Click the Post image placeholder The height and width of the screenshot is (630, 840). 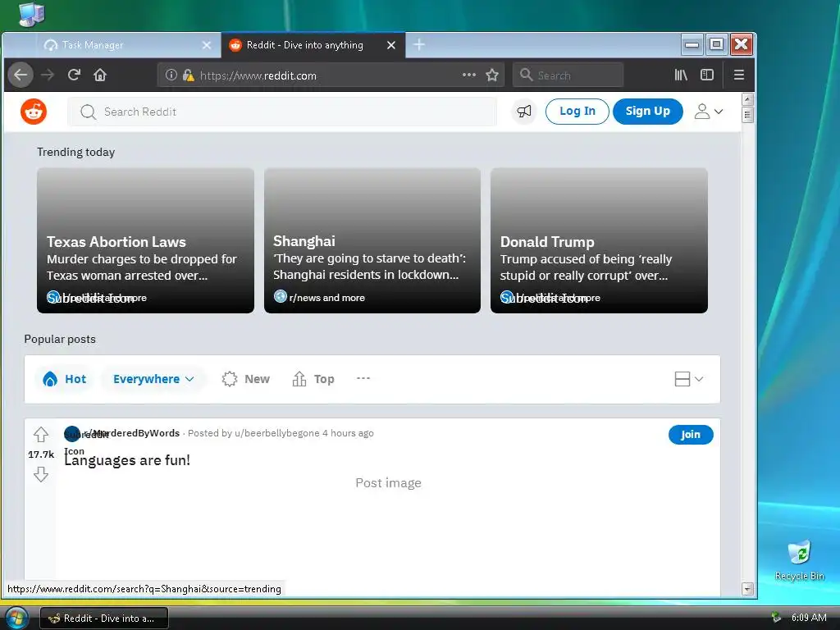tap(388, 482)
